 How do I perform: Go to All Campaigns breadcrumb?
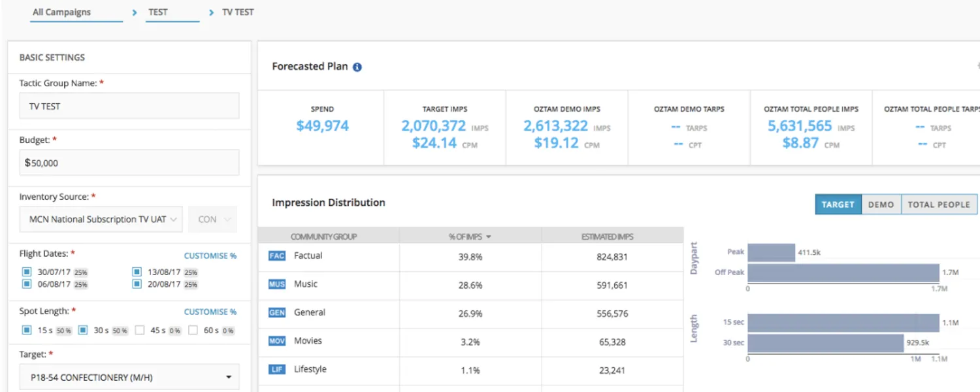coord(62,12)
